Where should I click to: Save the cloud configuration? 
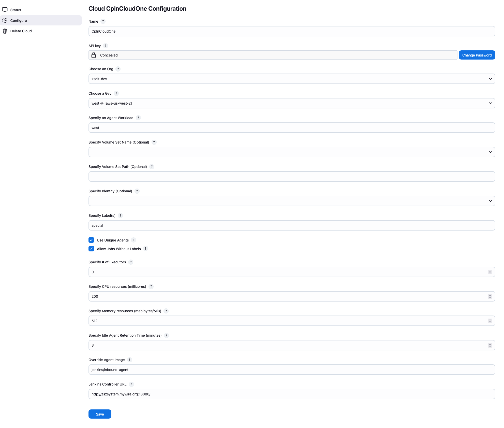click(x=100, y=414)
